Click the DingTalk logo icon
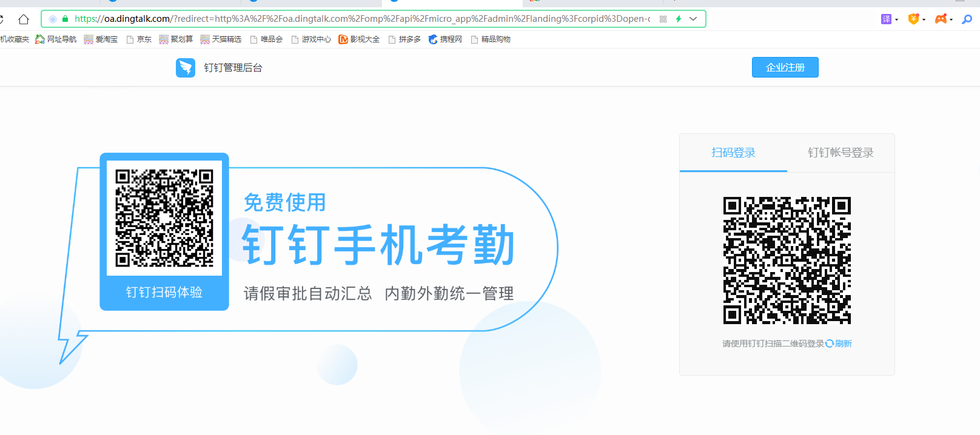The height and width of the screenshot is (435, 980). [x=186, y=68]
